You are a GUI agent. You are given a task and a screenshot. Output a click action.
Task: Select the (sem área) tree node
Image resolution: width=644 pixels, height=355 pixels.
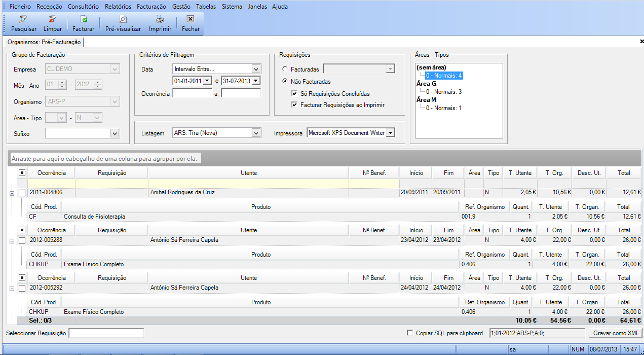click(x=431, y=67)
